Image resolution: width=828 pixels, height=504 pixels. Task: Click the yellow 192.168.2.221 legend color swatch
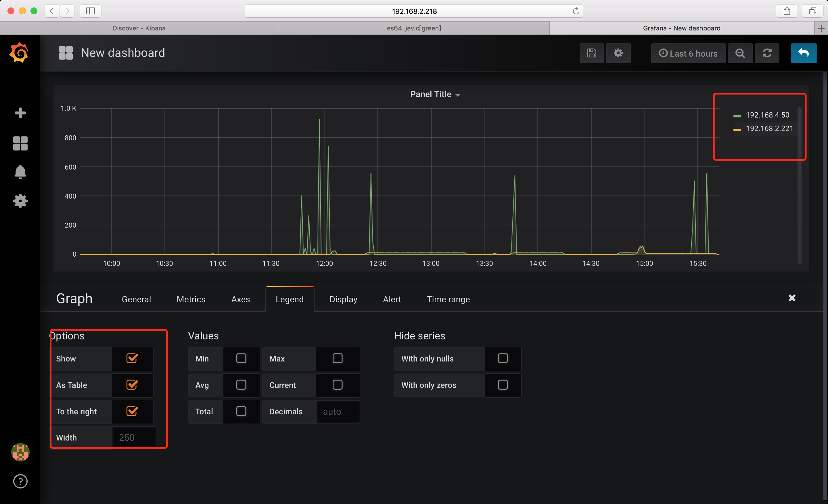737,130
